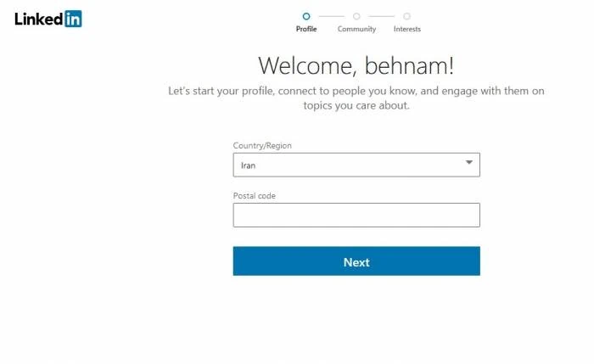Select the Interests step circle indicator
The image size is (594, 364).
click(x=406, y=16)
